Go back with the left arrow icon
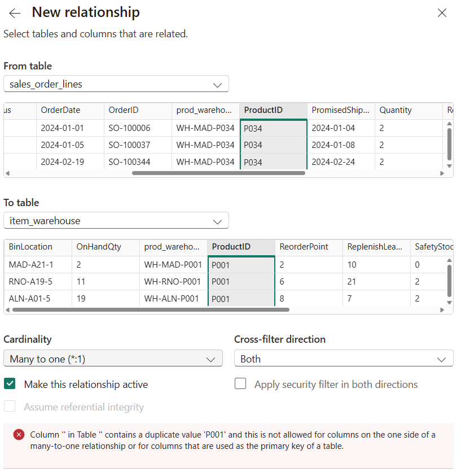The image size is (461, 476). tap(15, 13)
